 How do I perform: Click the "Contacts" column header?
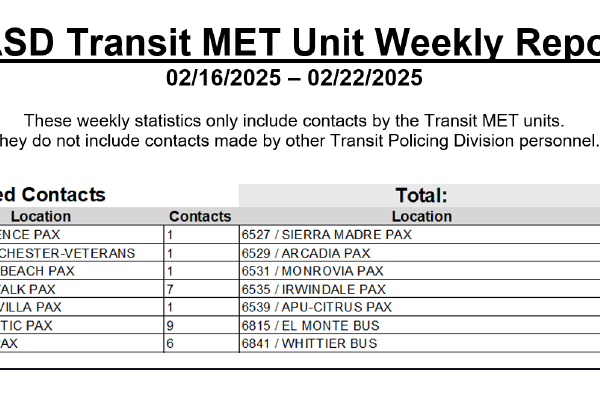[200, 216]
